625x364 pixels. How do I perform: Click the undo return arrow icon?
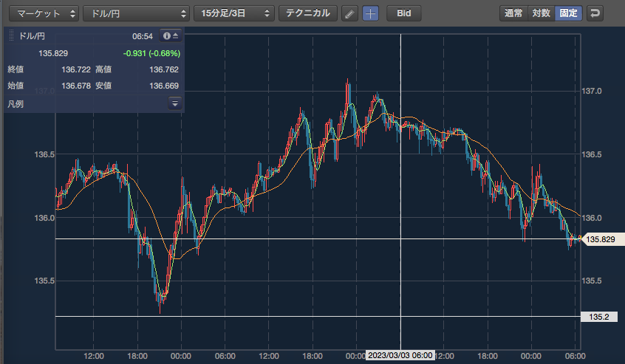[595, 13]
